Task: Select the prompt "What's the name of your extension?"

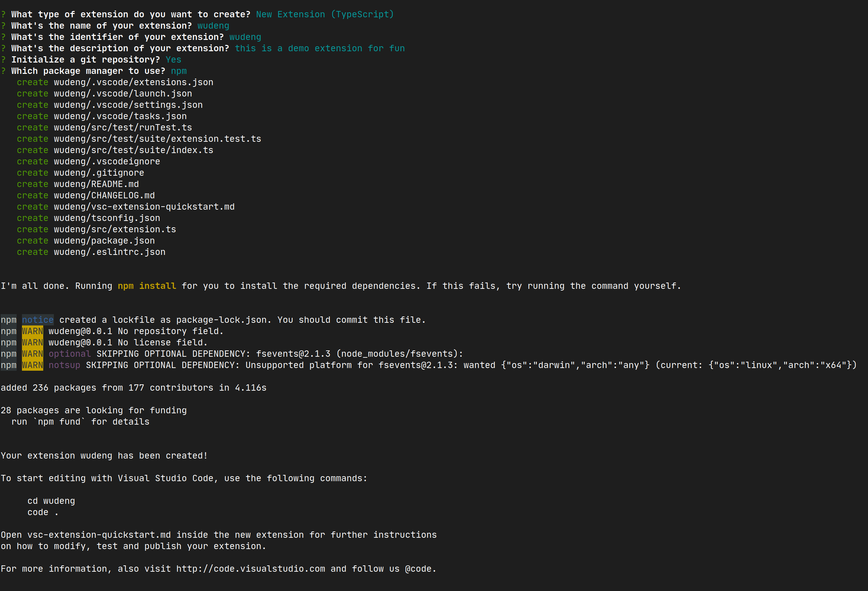Action: [101, 26]
